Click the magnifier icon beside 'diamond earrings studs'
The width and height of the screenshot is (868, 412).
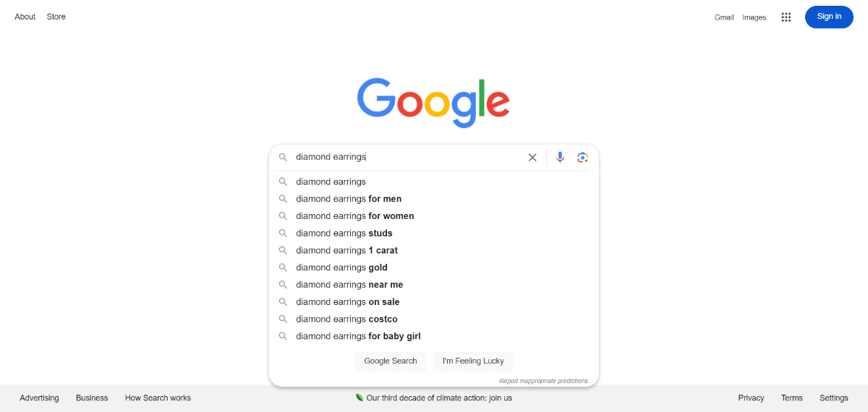click(x=283, y=233)
